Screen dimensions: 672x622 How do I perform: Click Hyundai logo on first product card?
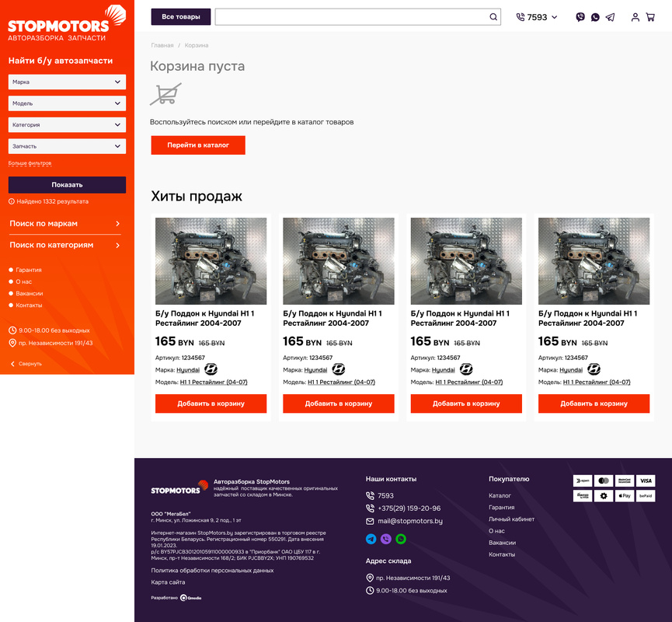(x=211, y=369)
